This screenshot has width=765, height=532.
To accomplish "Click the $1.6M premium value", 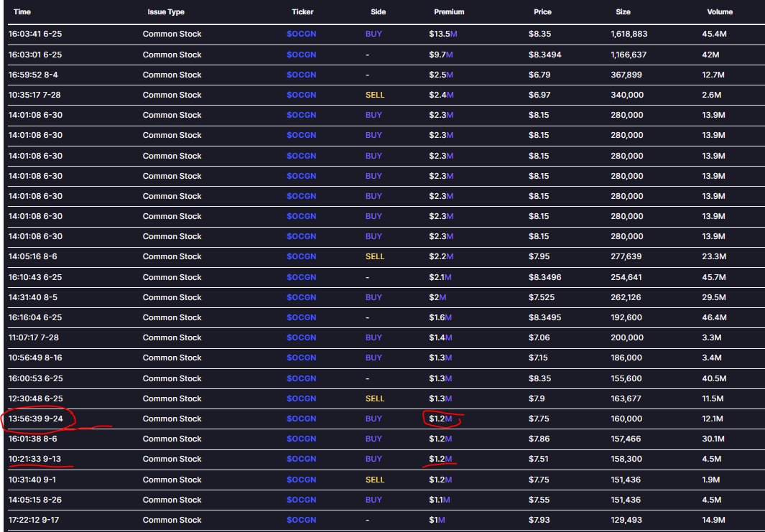I will pyautogui.click(x=440, y=317).
